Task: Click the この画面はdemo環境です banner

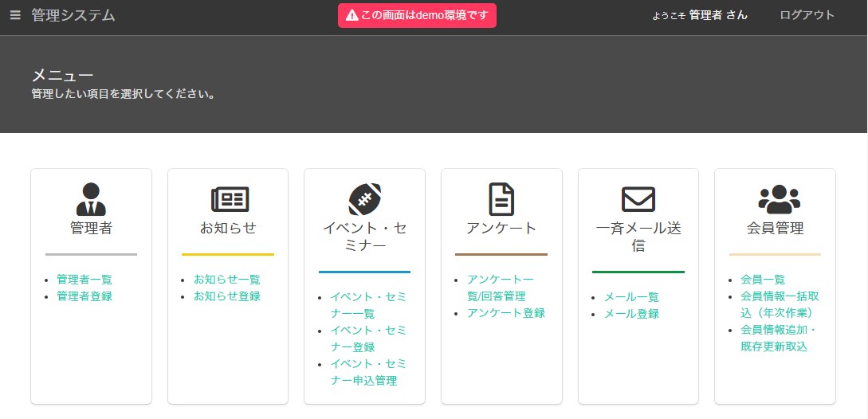Action: pyautogui.click(x=418, y=15)
